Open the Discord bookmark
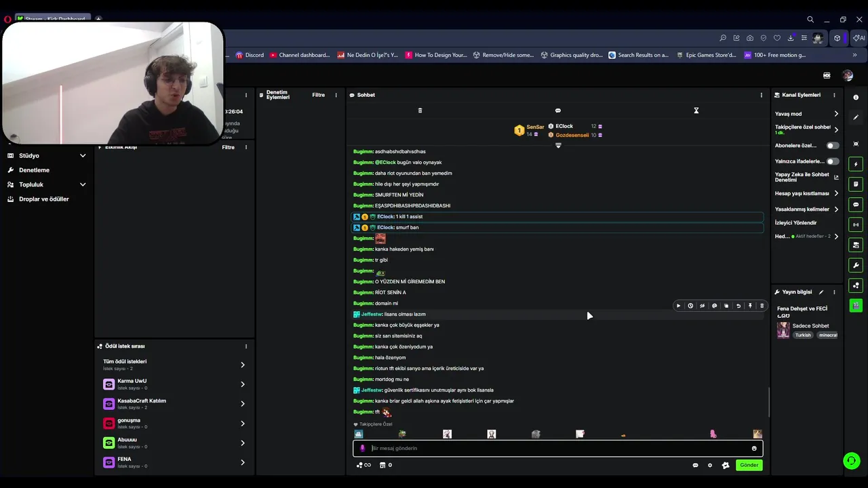This screenshot has height=488, width=868. tap(250, 55)
